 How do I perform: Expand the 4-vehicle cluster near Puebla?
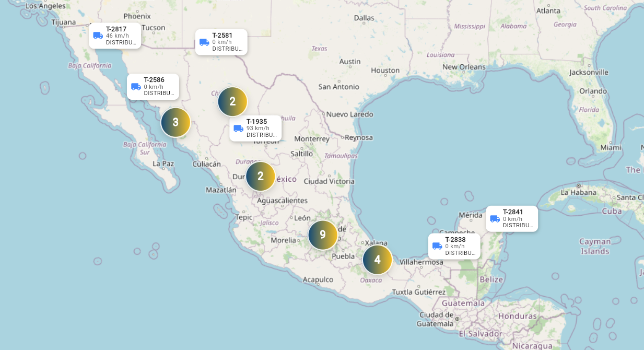pos(377,259)
